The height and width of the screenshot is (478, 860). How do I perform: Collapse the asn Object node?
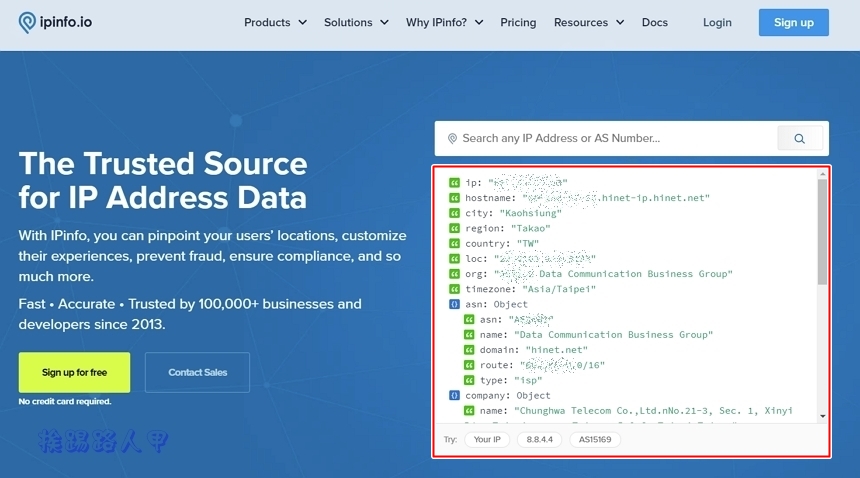(455, 304)
